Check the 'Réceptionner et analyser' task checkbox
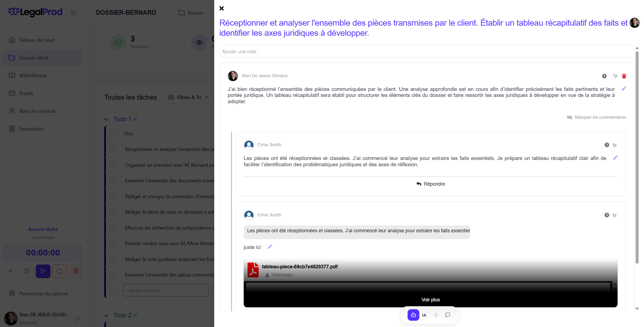This screenshot has width=644, height=327. point(113,149)
